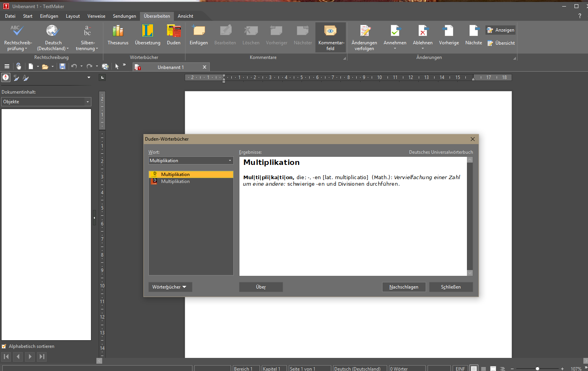Image resolution: width=588 pixels, height=371 pixels.
Task: Accept the change with Annehmen
Action: pyautogui.click(x=395, y=37)
